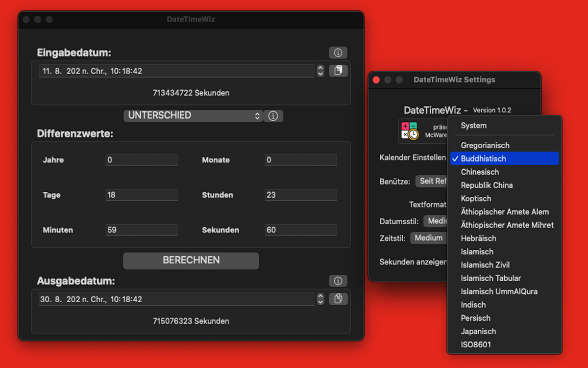588x368 pixels.
Task: Open the Datumsstil dropdown
Action: 436,221
